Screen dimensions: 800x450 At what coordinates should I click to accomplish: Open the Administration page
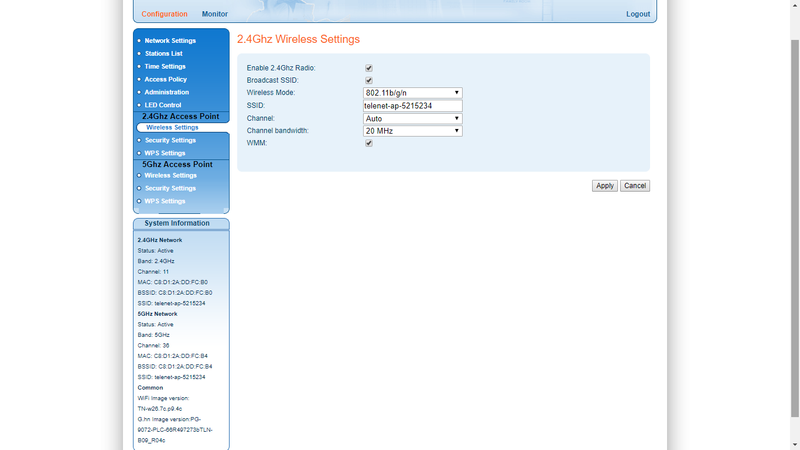(166, 92)
